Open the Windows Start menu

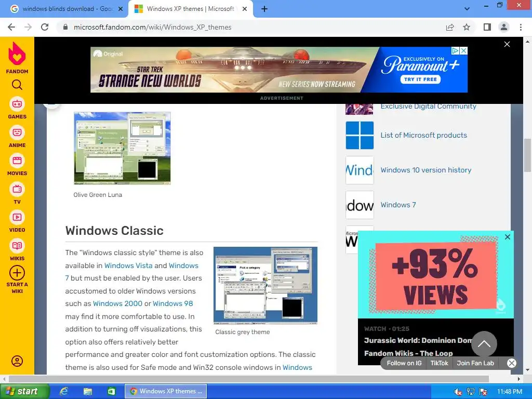24,391
